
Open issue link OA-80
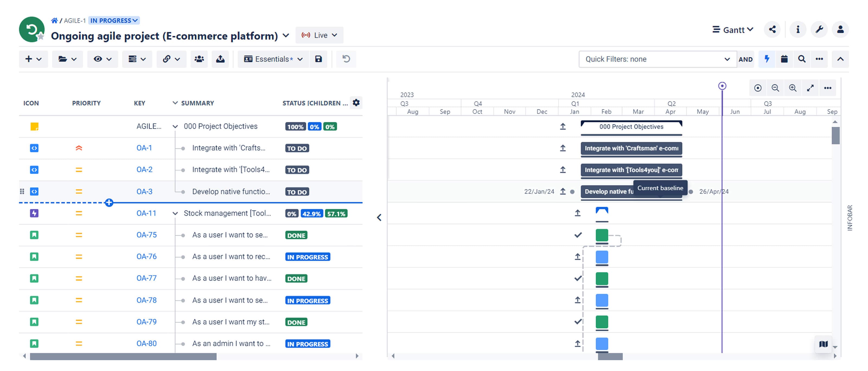pyautogui.click(x=146, y=343)
